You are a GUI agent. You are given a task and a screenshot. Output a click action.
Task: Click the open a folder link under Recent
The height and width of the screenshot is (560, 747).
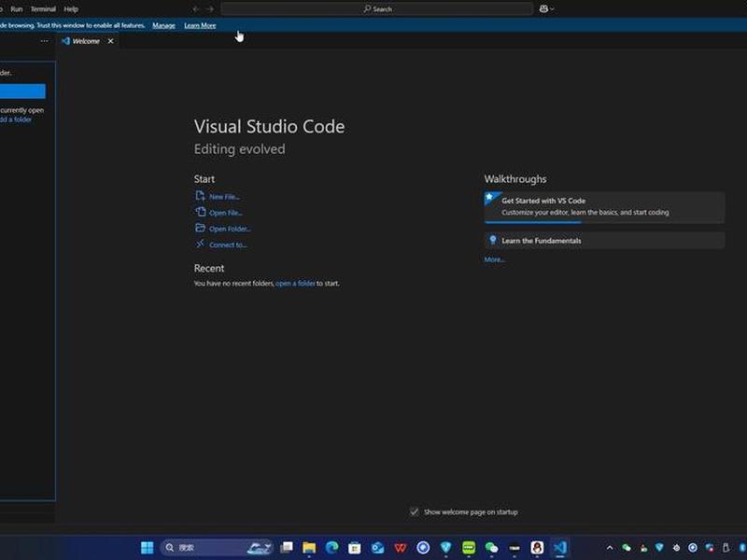295,284
